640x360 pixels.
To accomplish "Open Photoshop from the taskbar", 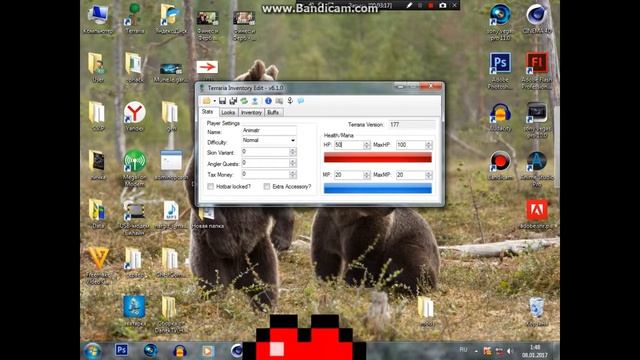I will tap(121, 350).
